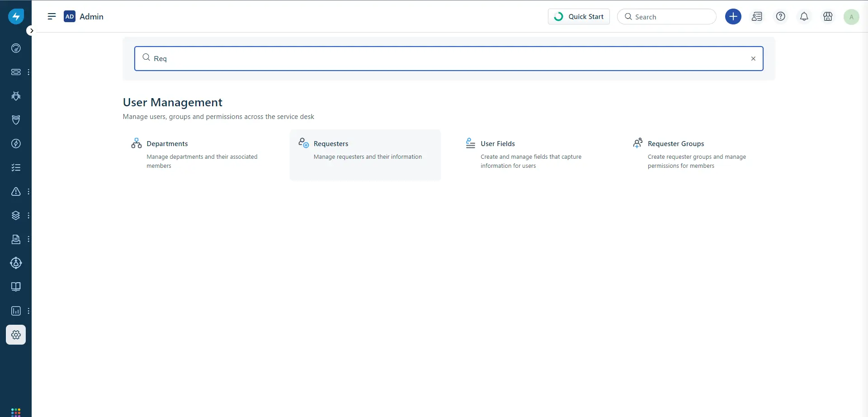
Task: Open the Requesters management card
Action: point(365,154)
